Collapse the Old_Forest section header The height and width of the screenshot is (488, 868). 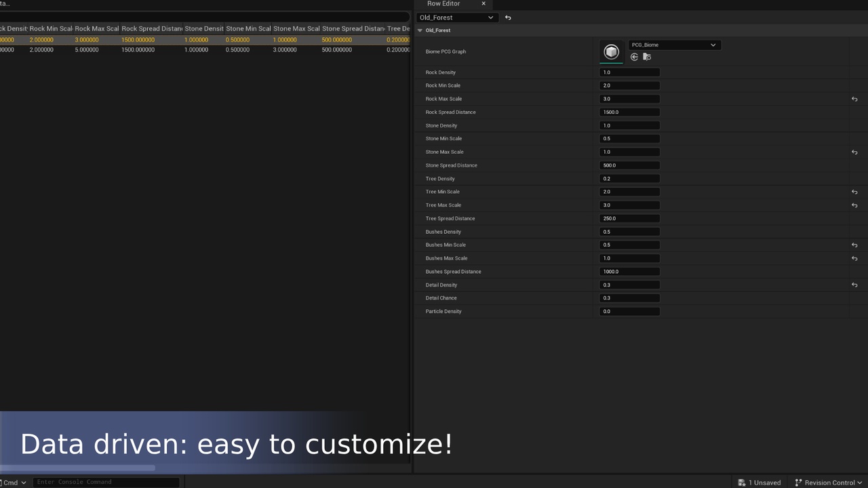coord(420,30)
